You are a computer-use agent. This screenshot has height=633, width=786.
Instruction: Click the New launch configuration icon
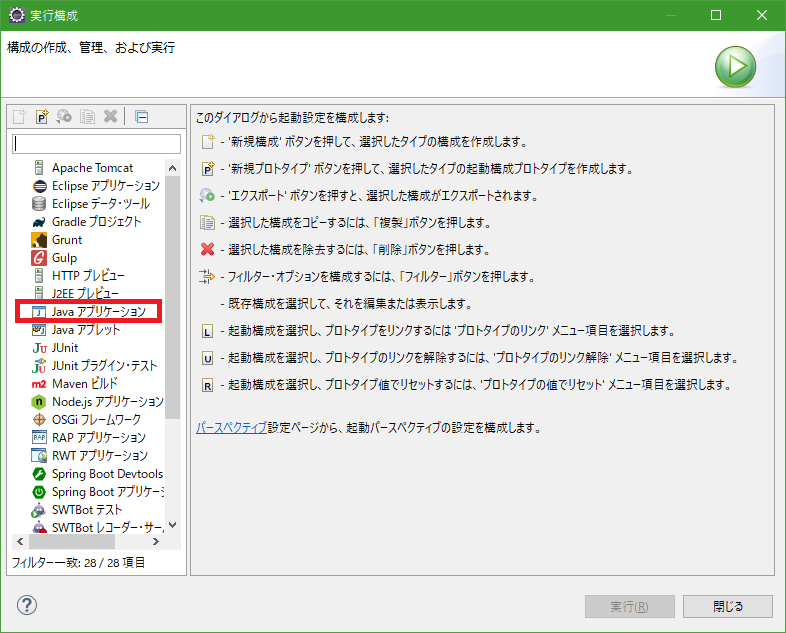19,117
